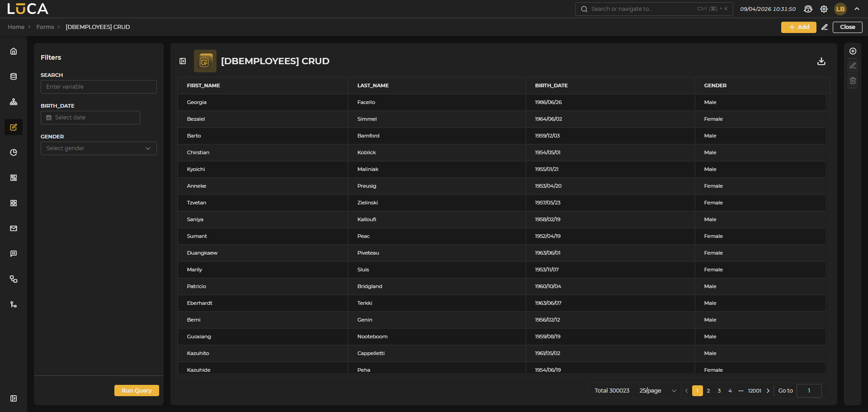The height and width of the screenshot is (412, 868).
Task: Go to the Forms breadcrumb
Action: coord(45,27)
